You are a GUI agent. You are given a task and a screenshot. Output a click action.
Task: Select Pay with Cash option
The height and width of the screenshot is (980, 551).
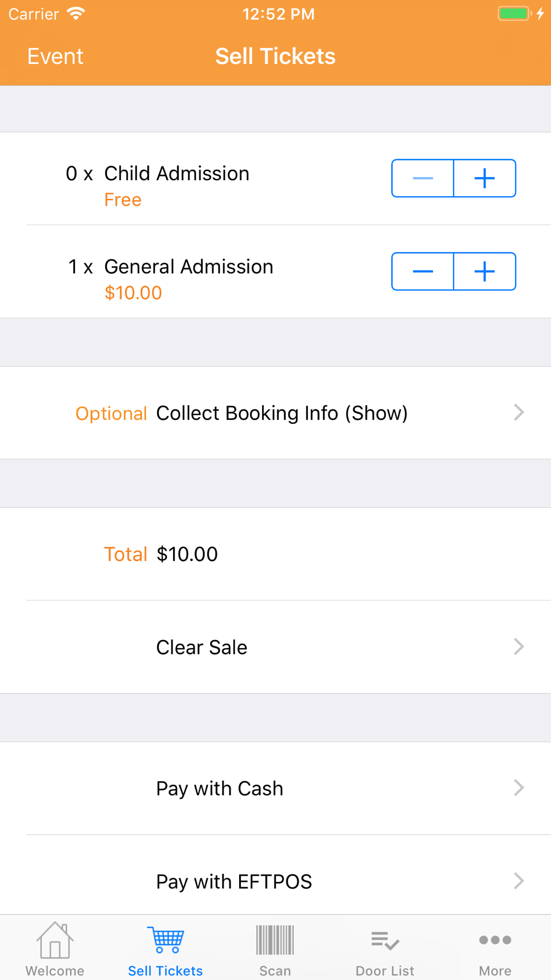tap(275, 788)
